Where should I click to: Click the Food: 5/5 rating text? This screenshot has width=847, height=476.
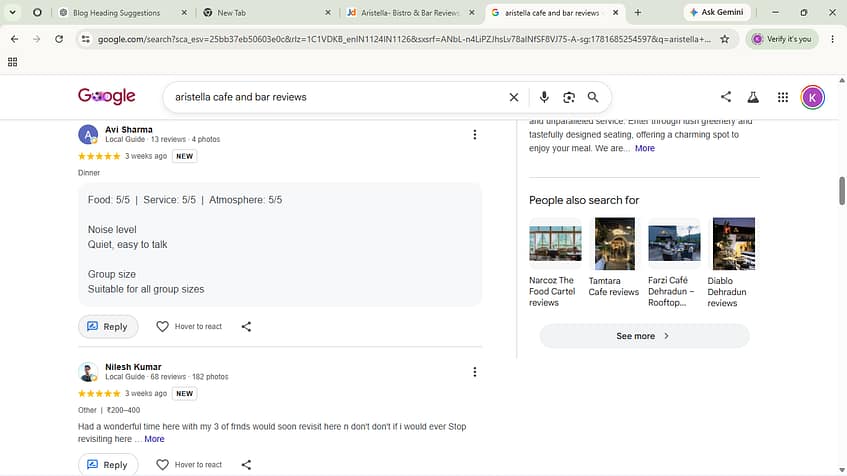[109, 200]
